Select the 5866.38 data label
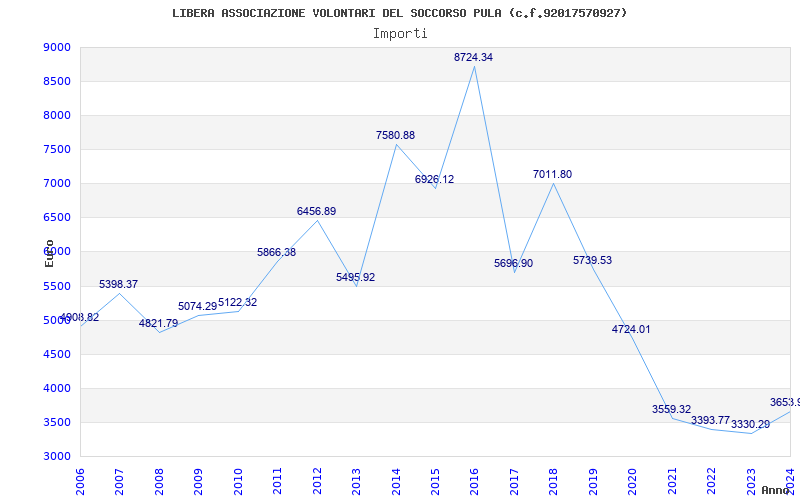 point(276,252)
